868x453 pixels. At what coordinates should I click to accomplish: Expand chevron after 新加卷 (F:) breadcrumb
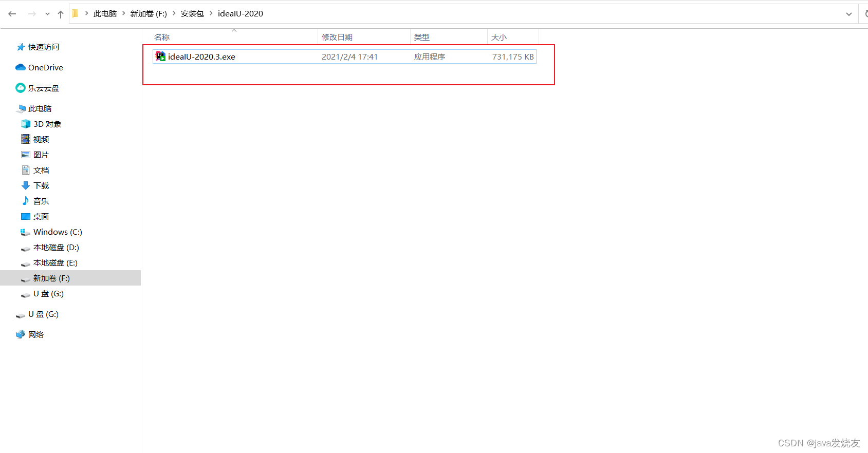click(174, 13)
